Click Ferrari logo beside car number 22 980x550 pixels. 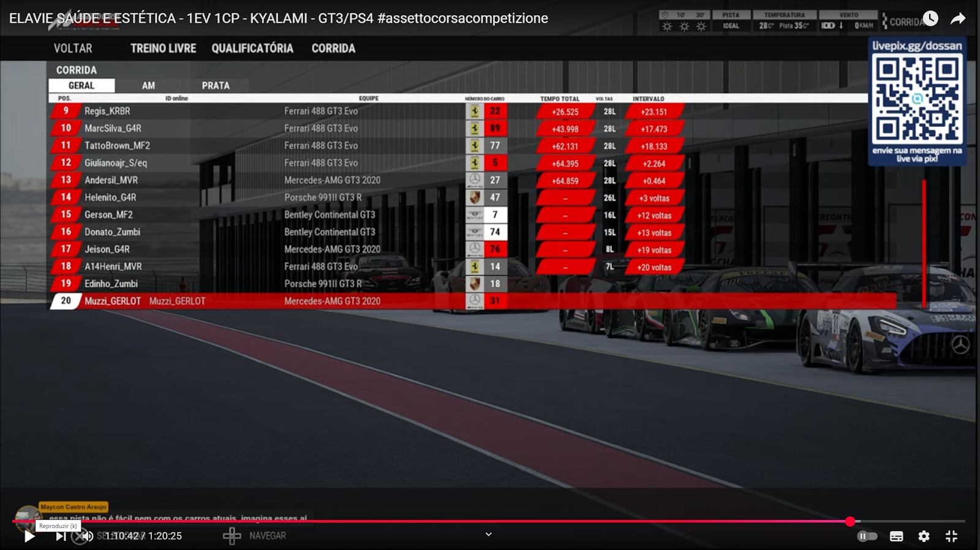[x=475, y=111]
